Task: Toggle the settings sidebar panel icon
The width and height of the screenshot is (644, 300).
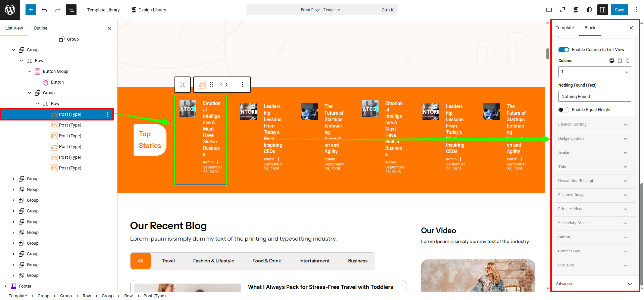Action: pyautogui.click(x=602, y=10)
